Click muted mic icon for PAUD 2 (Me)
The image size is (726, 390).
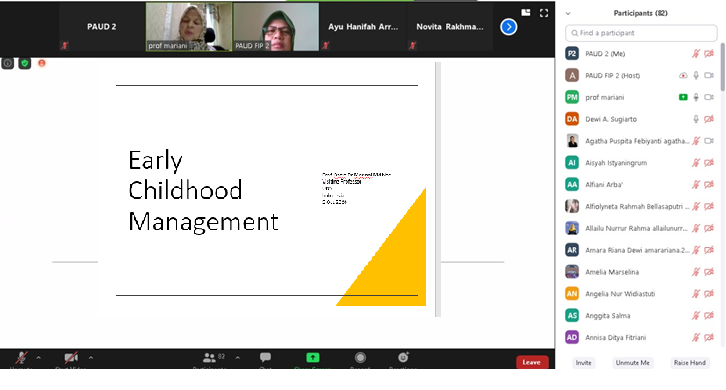coord(695,54)
